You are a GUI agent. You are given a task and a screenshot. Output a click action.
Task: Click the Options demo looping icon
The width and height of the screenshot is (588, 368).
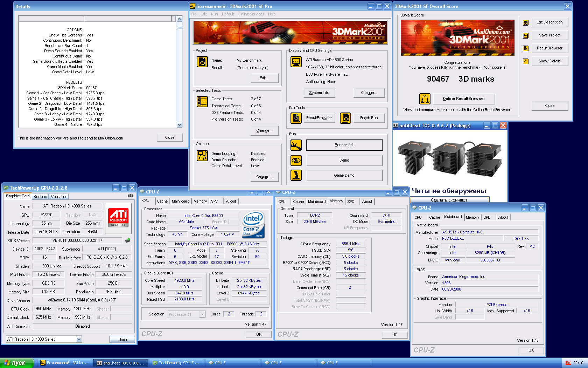[x=202, y=156]
